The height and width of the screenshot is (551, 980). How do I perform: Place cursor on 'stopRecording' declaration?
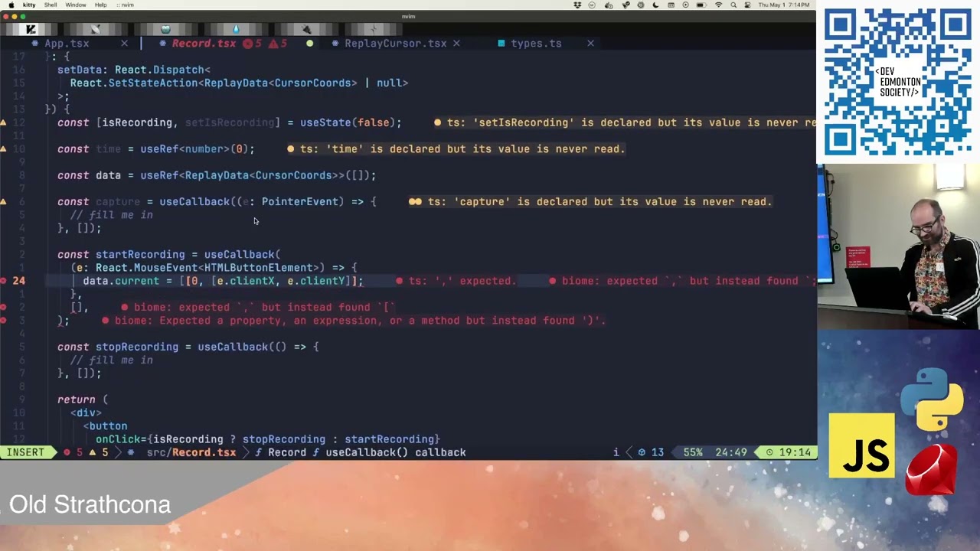point(137,347)
